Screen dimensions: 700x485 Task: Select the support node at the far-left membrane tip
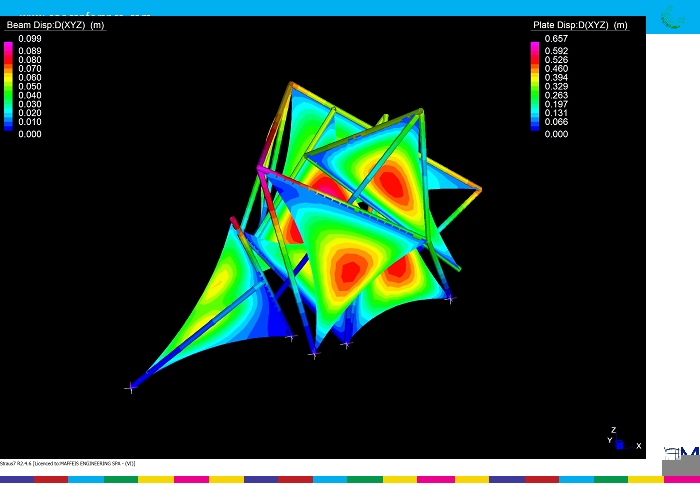tap(130, 388)
